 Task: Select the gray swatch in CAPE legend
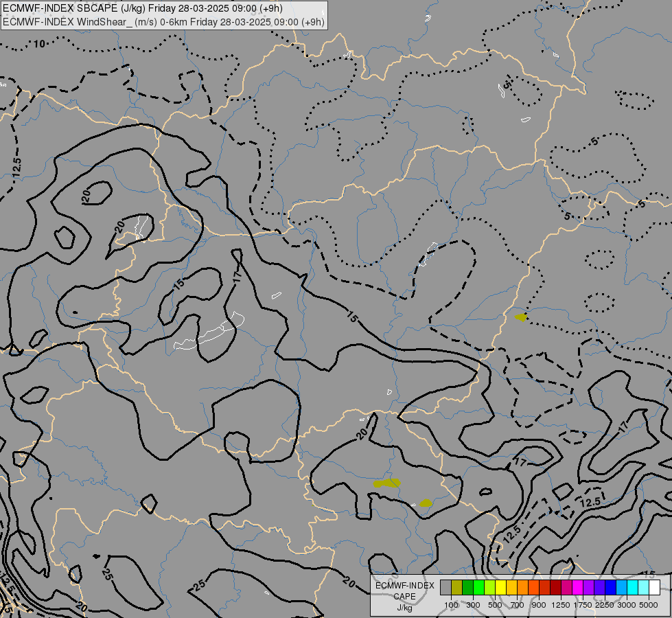[x=445, y=587]
